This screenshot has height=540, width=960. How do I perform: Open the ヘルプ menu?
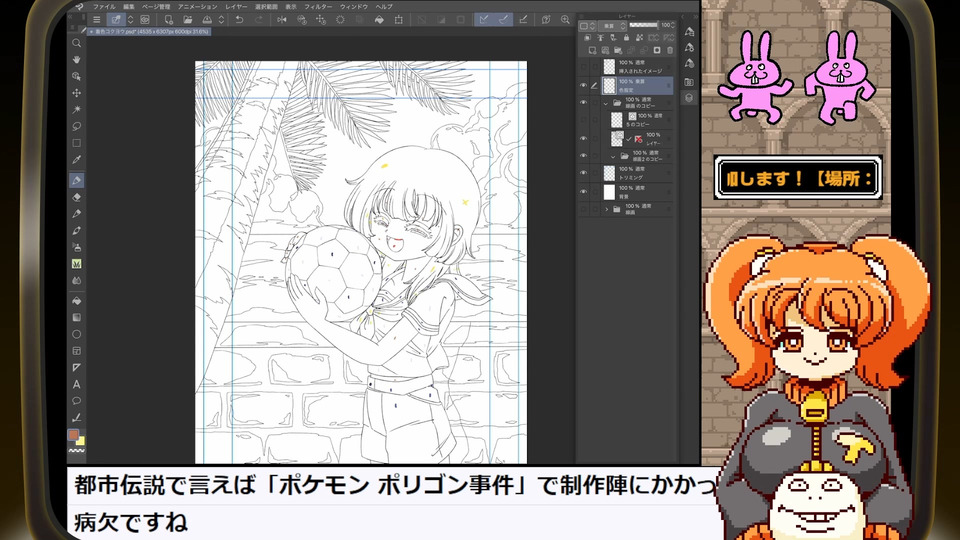coord(384,6)
